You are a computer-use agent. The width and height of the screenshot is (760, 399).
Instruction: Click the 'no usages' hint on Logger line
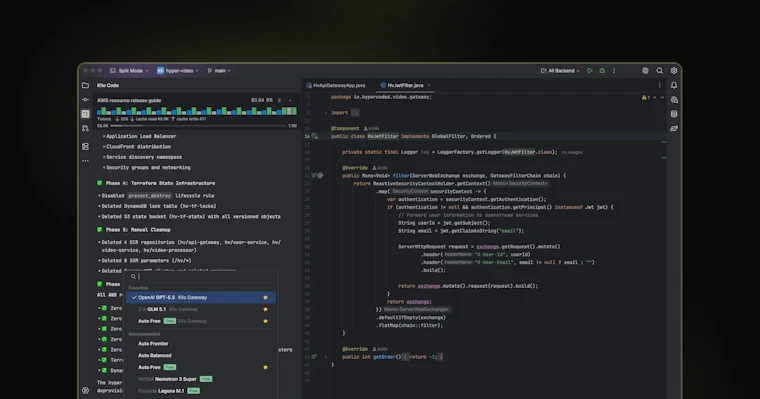pos(572,152)
